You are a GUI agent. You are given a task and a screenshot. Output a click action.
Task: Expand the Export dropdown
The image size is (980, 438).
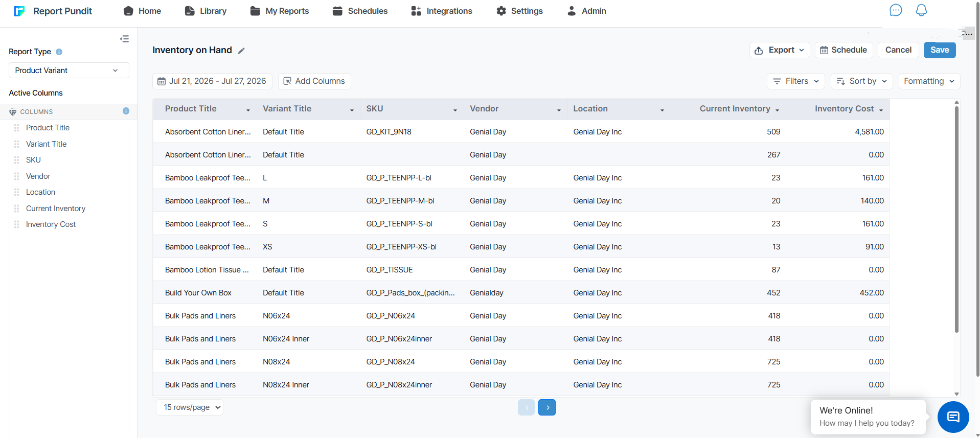click(780, 50)
